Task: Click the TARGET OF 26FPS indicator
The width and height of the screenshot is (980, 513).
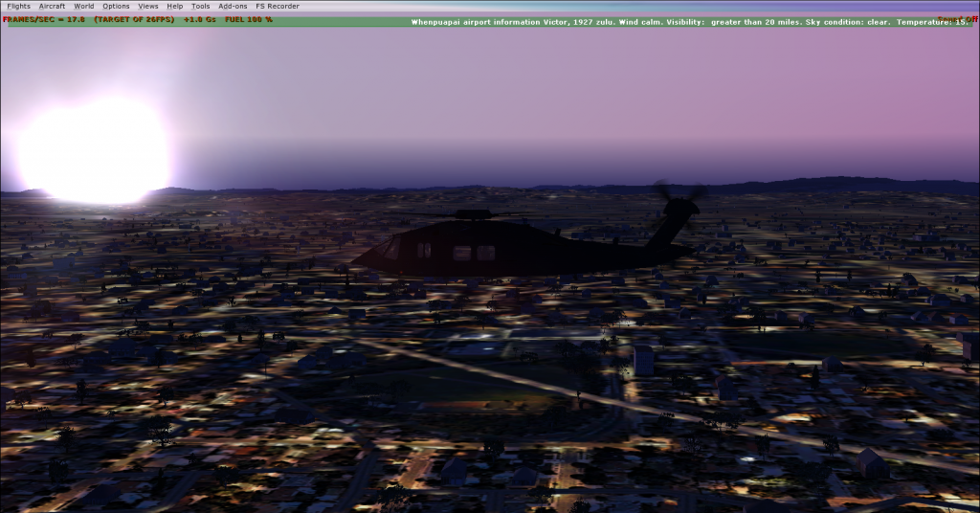Action: [x=134, y=19]
